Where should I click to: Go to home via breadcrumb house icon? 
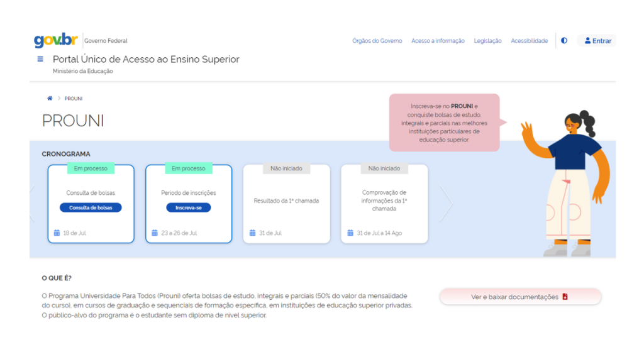(x=50, y=98)
